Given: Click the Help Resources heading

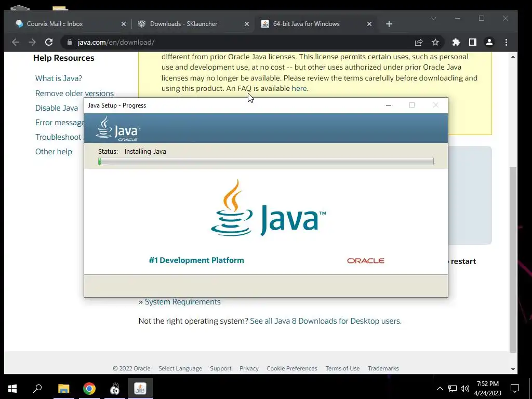Looking at the screenshot, I should point(64,58).
